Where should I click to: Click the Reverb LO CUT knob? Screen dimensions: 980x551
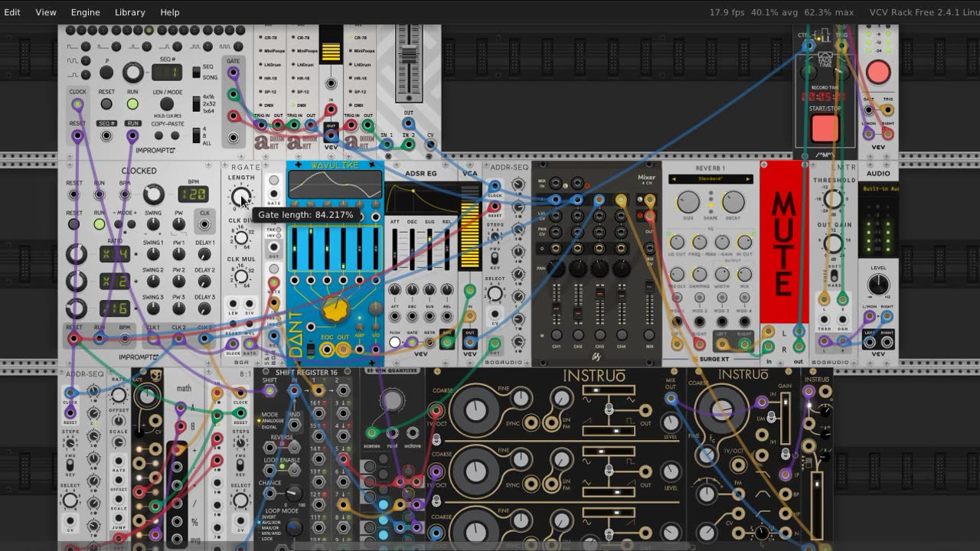coord(677,243)
